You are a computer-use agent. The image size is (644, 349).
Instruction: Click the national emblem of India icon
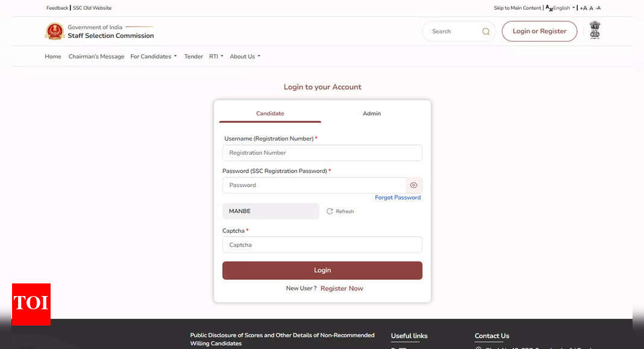coord(595,30)
